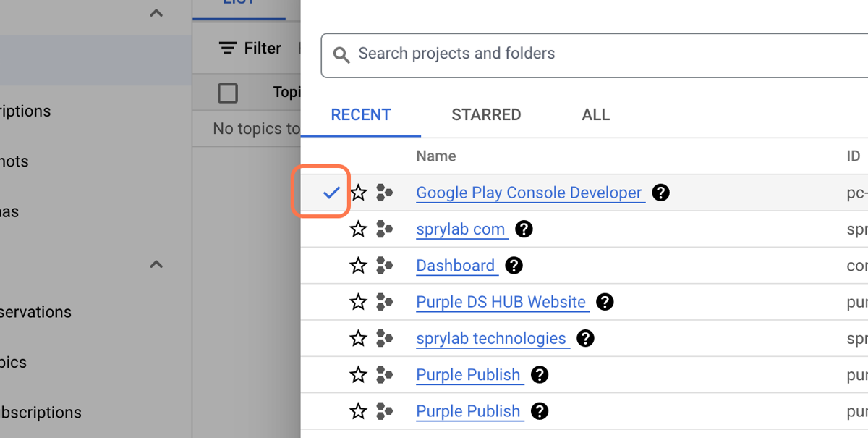The image size is (868, 438).
Task: Click project icon beside Purple DS HUB Website
Action: pyautogui.click(x=385, y=302)
